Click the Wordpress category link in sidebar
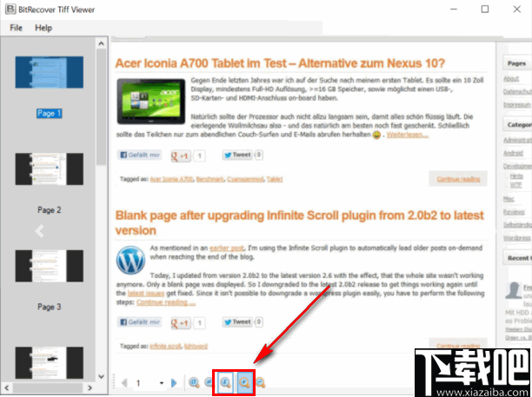This screenshot has height=397, width=532. 516,238
